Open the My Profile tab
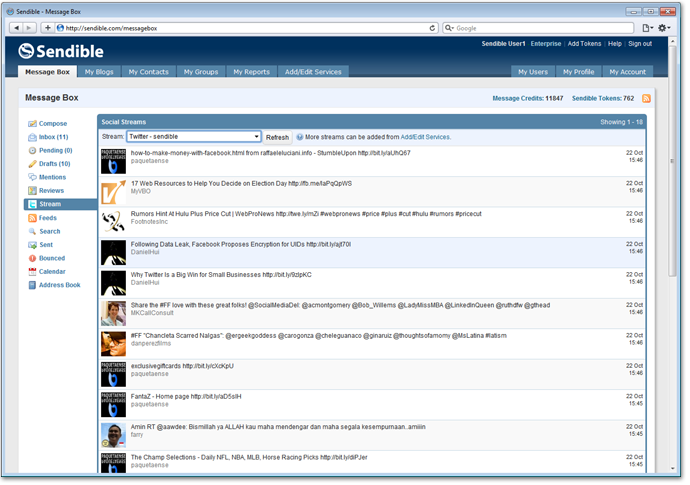Screen dimensions: 690x485 click(578, 72)
